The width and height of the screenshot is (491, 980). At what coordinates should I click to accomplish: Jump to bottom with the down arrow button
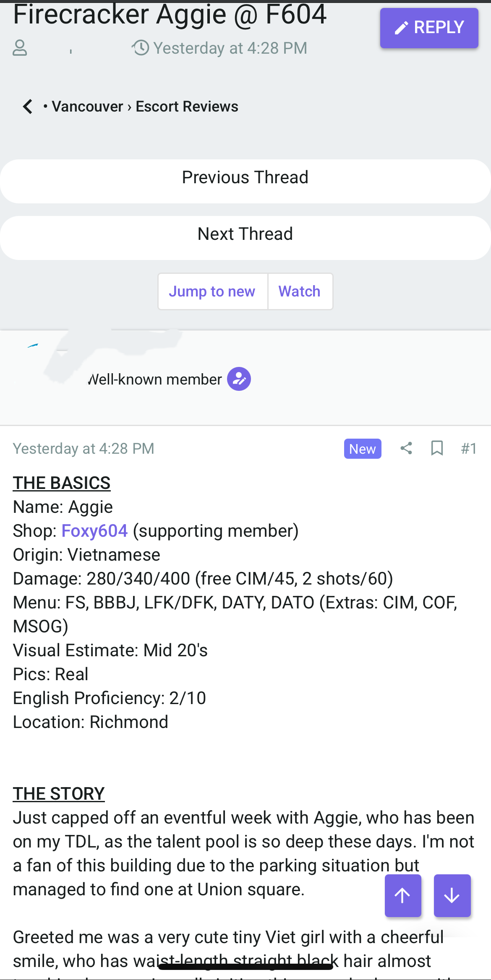452,896
